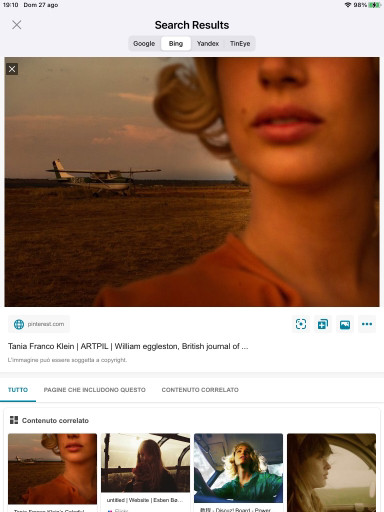The width and height of the screenshot is (384, 512).
Task: Add image to collection icon
Action: tap(323, 324)
